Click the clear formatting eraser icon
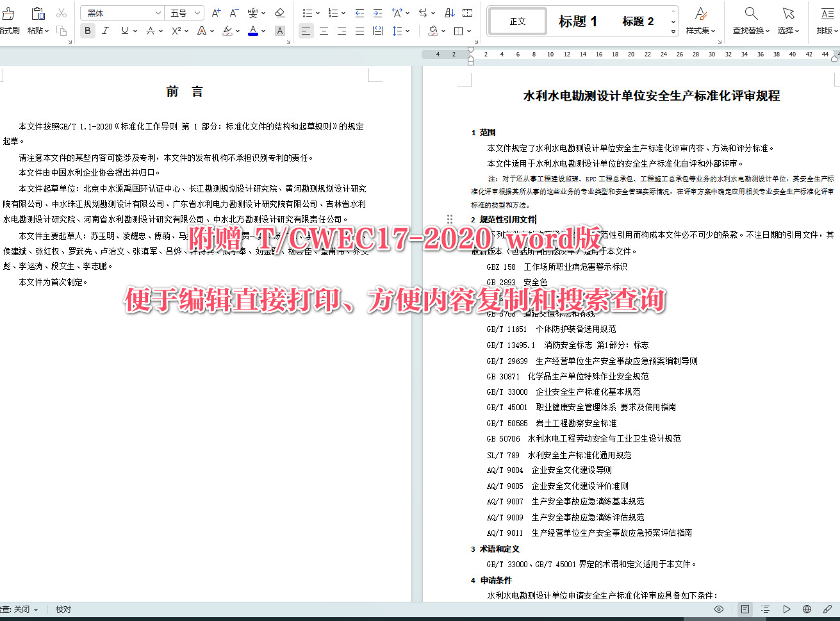Screen dimensions: 840x621 [x=279, y=13]
